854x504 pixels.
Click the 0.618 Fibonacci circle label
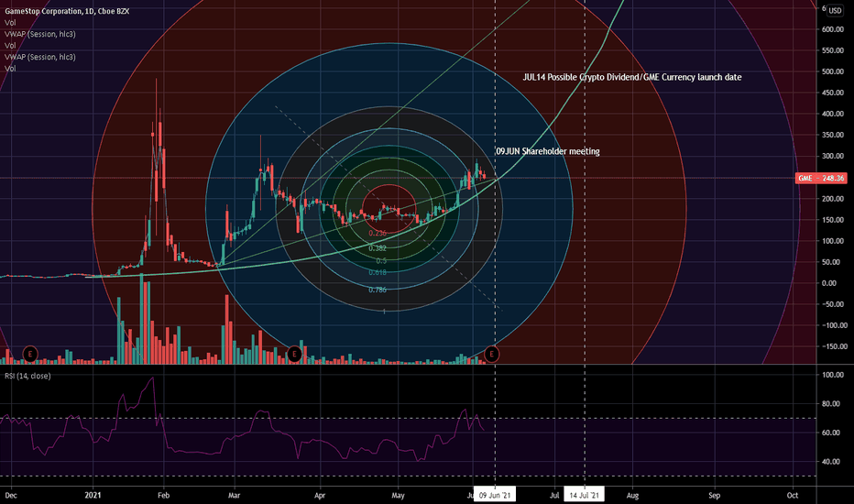(x=377, y=272)
